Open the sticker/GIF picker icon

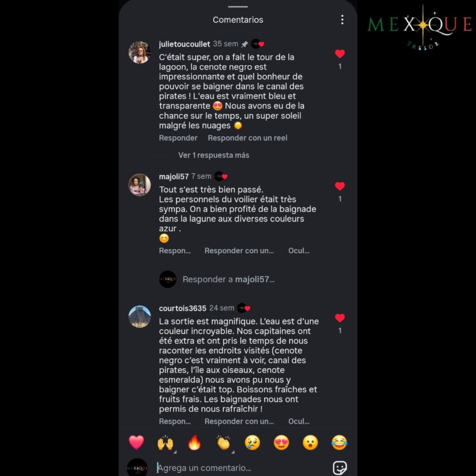pyautogui.click(x=340, y=468)
